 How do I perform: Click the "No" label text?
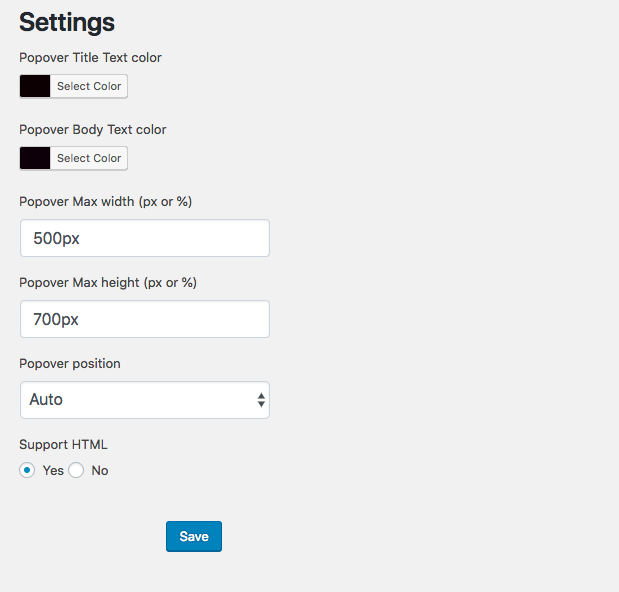click(100, 470)
